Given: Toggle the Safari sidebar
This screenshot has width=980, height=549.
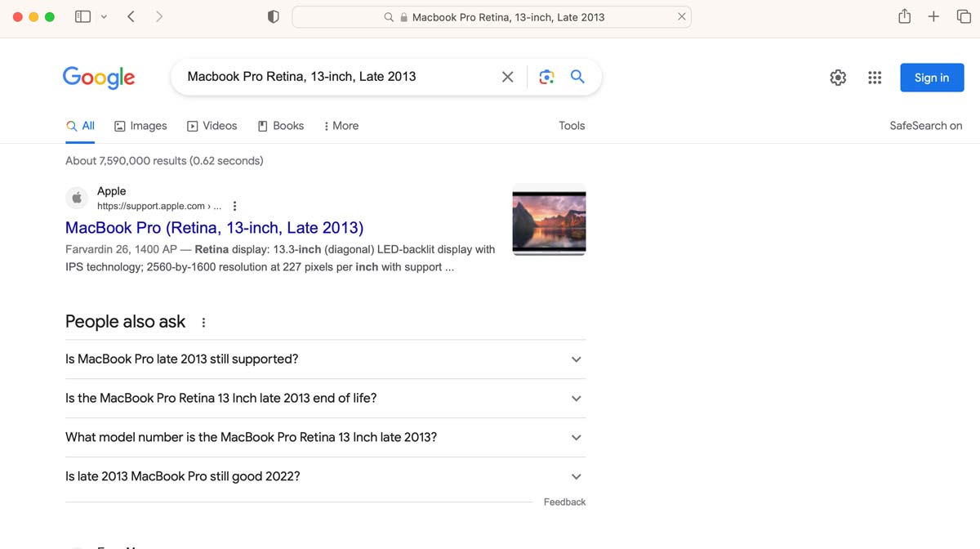Looking at the screenshot, I should pyautogui.click(x=82, y=16).
